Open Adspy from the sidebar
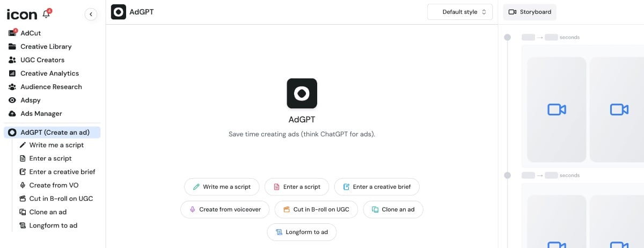This screenshot has height=248, width=644. [30, 100]
